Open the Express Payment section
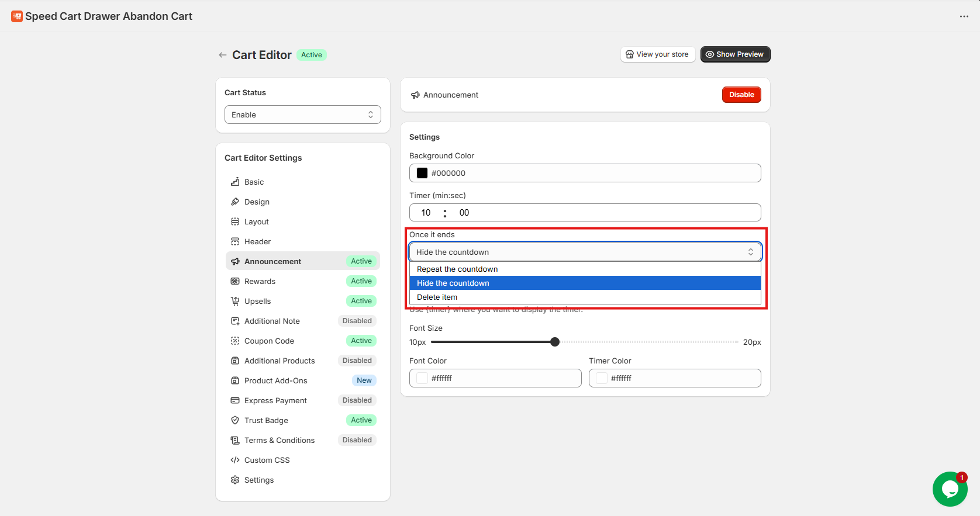980x516 pixels. tap(275, 400)
